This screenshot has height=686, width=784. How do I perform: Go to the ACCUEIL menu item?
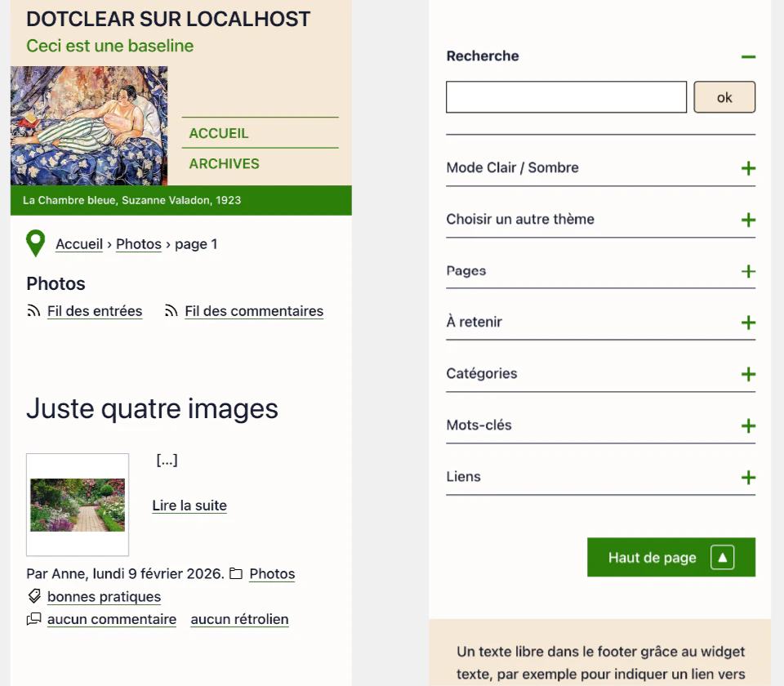coord(219,133)
